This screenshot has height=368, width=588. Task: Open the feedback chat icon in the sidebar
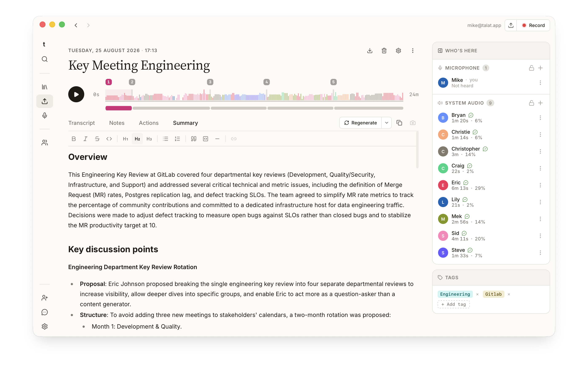(x=44, y=312)
